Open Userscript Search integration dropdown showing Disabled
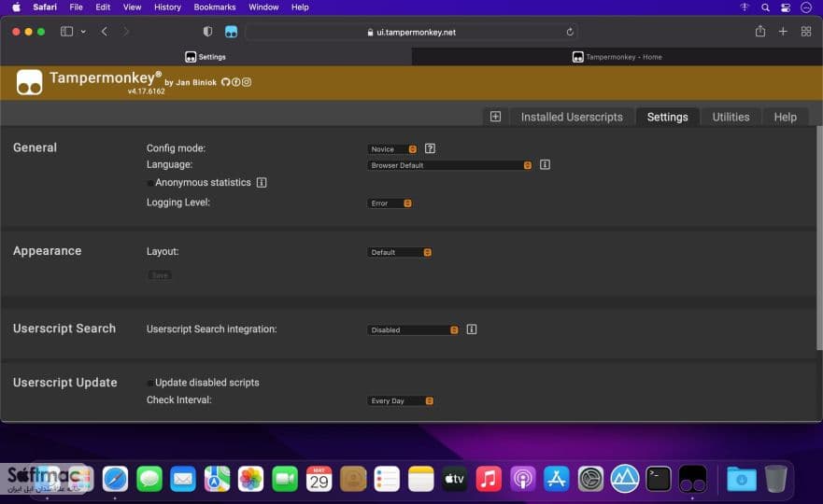This screenshot has height=504, width=823. tap(413, 329)
